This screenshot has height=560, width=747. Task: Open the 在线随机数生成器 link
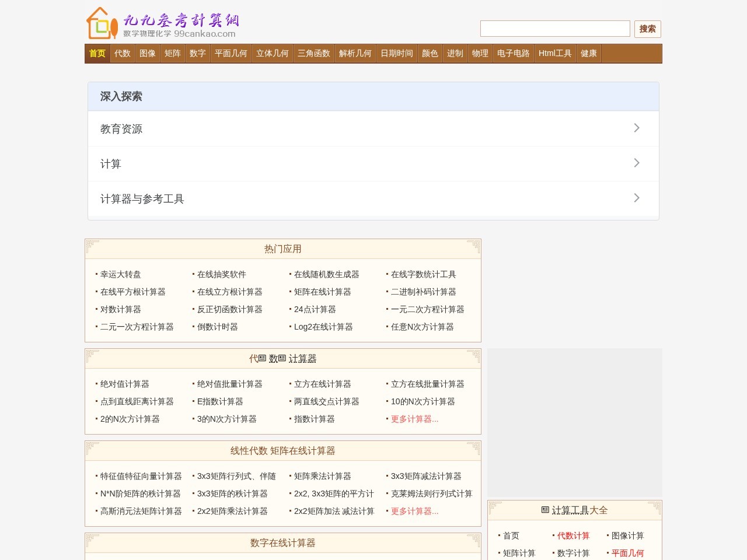[x=327, y=274]
